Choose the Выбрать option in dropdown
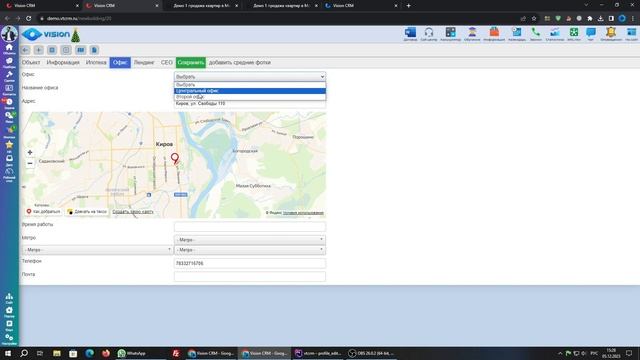Viewport: 640px width, 360px height. pyautogui.click(x=250, y=84)
